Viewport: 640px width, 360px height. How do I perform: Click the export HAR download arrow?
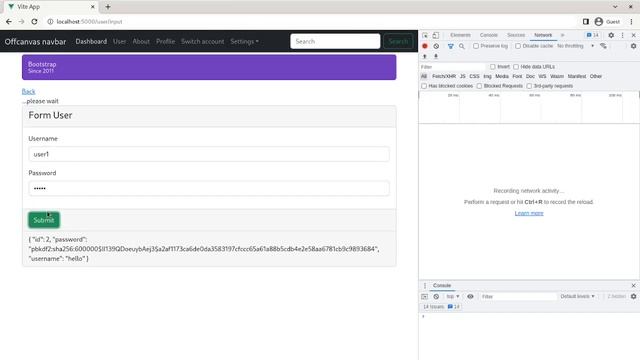(436, 56)
